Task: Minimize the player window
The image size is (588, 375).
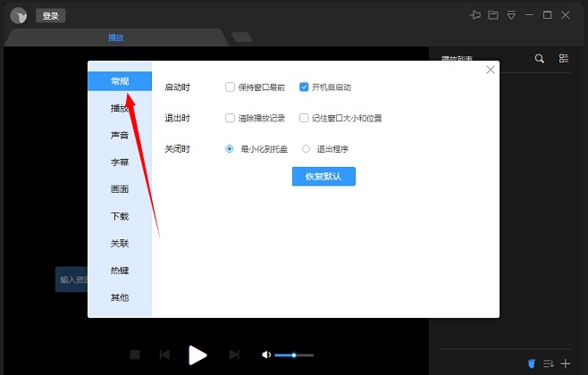Action: pos(529,15)
